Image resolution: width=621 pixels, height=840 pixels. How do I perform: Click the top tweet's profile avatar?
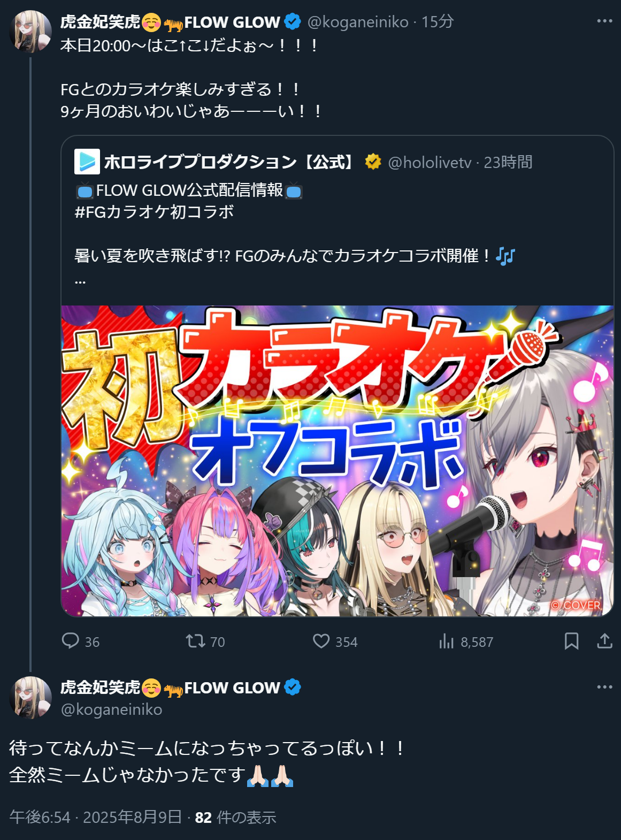pyautogui.click(x=30, y=31)
